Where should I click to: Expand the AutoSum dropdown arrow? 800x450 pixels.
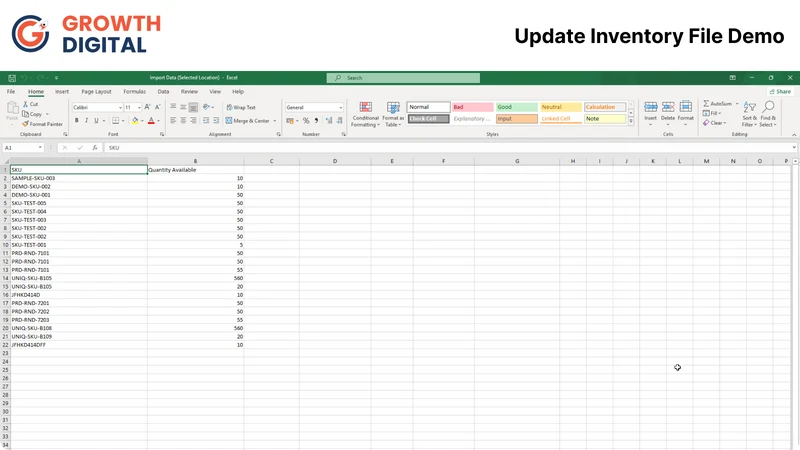point(737,104)
